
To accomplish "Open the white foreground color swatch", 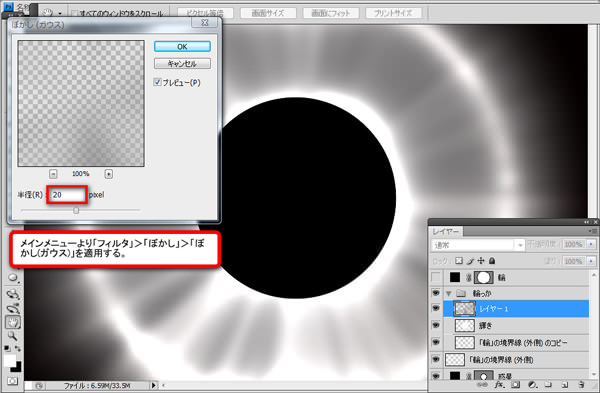I will click(x=10, y=360).
